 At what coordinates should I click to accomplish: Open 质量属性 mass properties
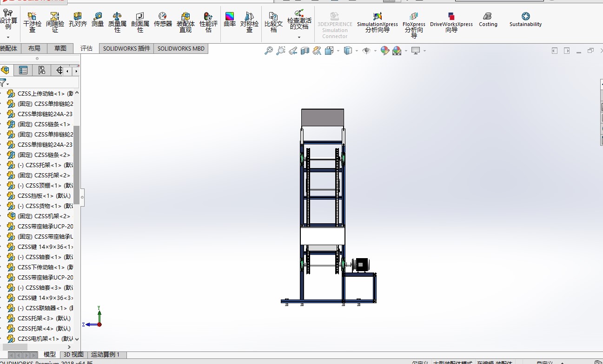(117, 22)
